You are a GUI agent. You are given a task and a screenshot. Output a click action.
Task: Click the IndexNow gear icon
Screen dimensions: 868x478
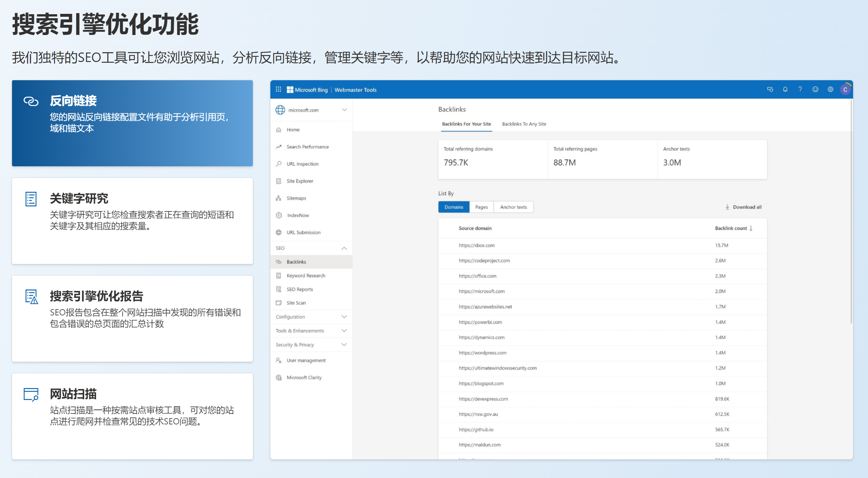(279, 215)
